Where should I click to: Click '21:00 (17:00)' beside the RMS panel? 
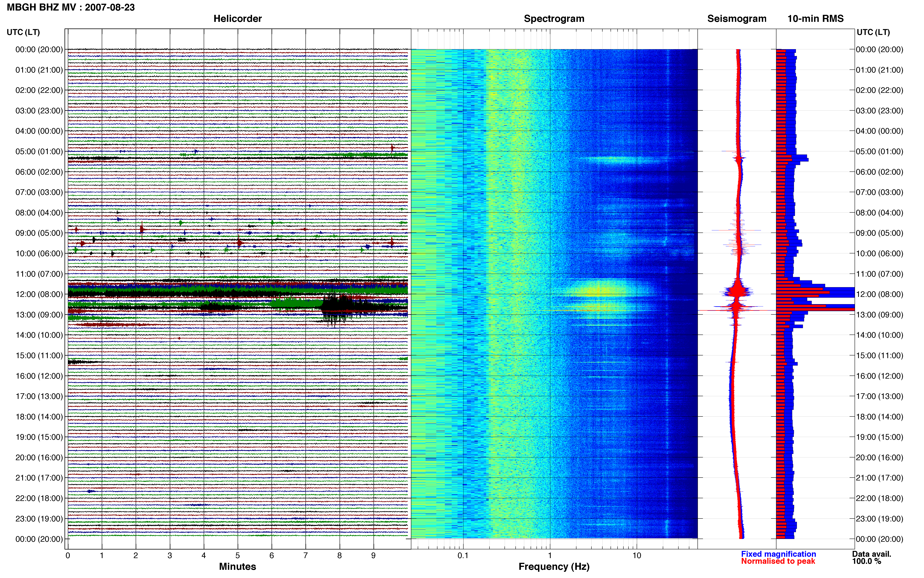point(880,478)
